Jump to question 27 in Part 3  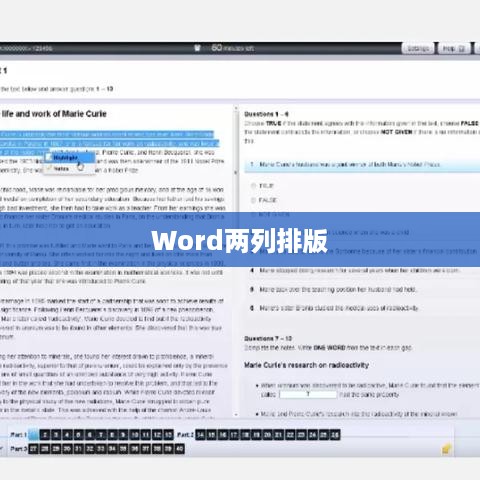(x=33, y=449)
